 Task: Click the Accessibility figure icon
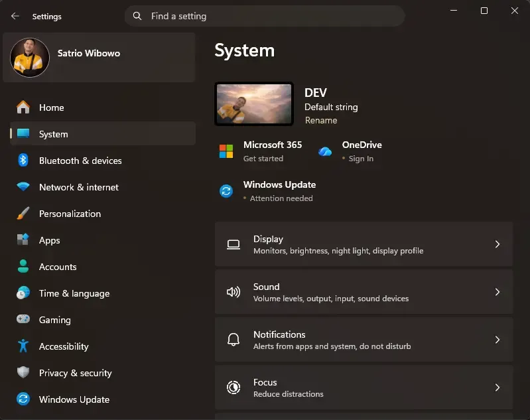click(23, 346)
